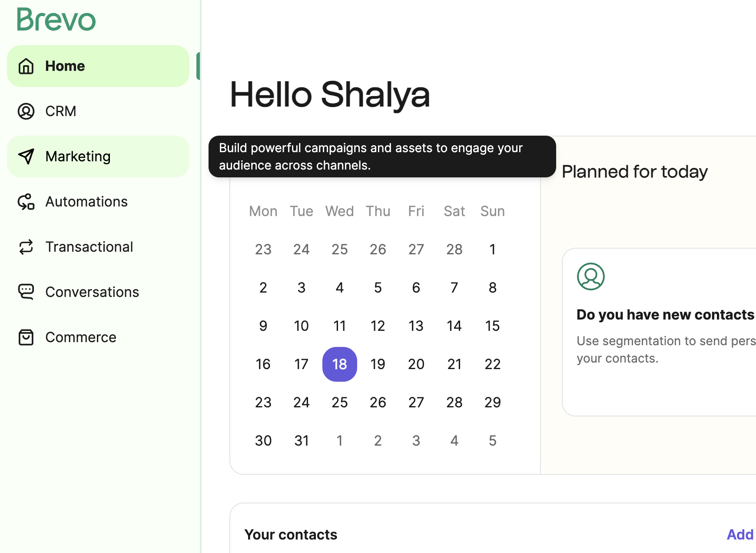Pick calendar date 29
The image size is (756, 553).
tap(493, 403)
